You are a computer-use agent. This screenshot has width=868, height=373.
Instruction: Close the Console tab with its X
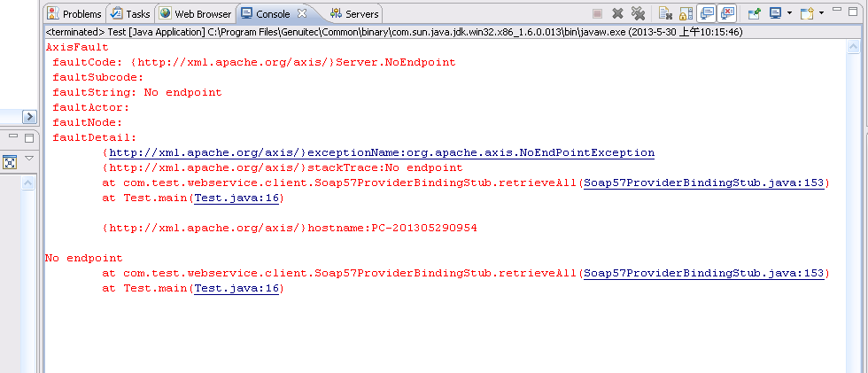coord(302,13)
